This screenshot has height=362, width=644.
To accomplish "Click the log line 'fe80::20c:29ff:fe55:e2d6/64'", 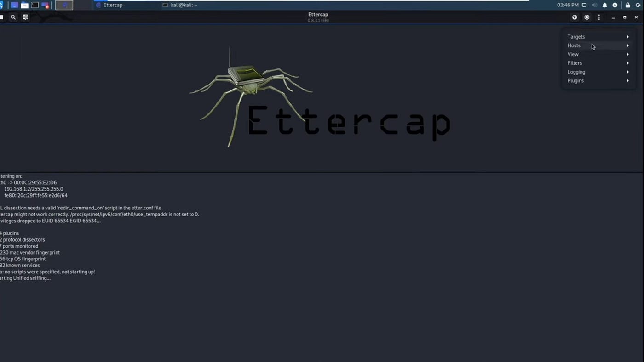I will point(36,195).
